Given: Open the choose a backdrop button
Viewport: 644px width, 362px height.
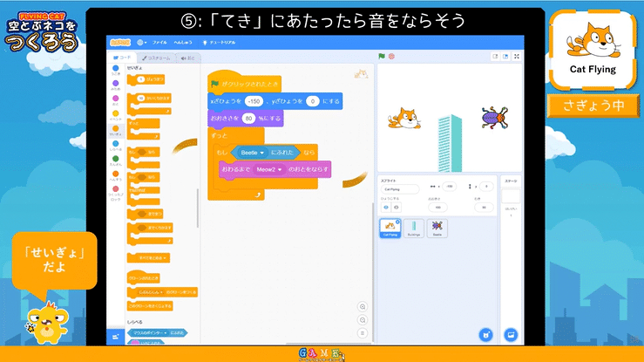Looking at the screenshot, I should pos(511,335).
